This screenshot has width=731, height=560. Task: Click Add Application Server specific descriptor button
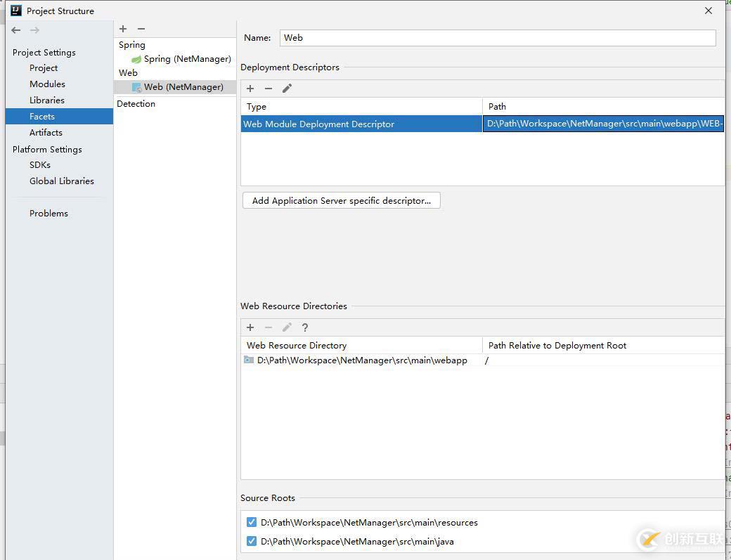click(x=341, y=201)
